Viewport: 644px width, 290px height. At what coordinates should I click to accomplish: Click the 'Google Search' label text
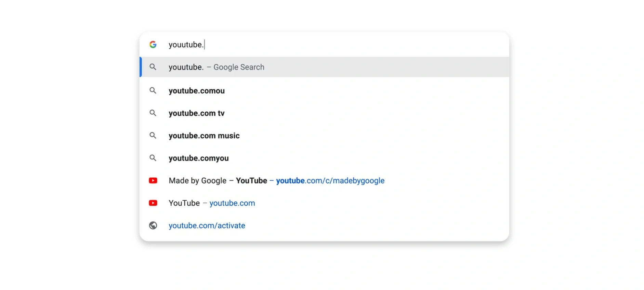coord(239,67)
